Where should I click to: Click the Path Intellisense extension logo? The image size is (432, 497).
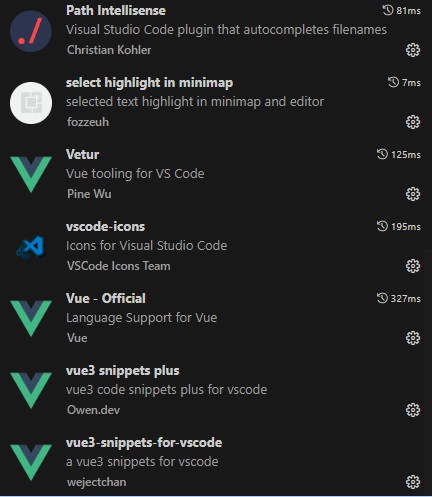click(31, 31)
